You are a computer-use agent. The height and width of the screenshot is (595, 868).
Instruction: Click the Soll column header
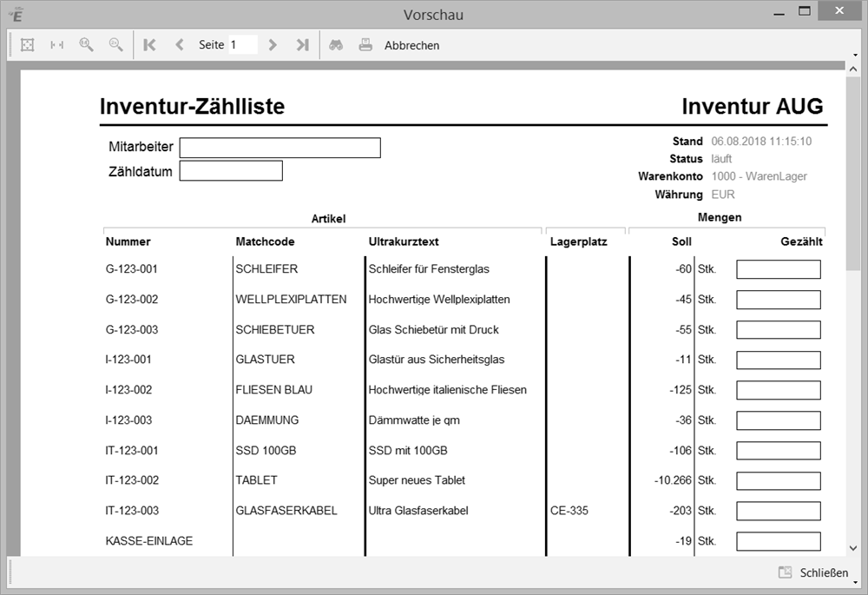pyautogui.click(x=681, y=241)
